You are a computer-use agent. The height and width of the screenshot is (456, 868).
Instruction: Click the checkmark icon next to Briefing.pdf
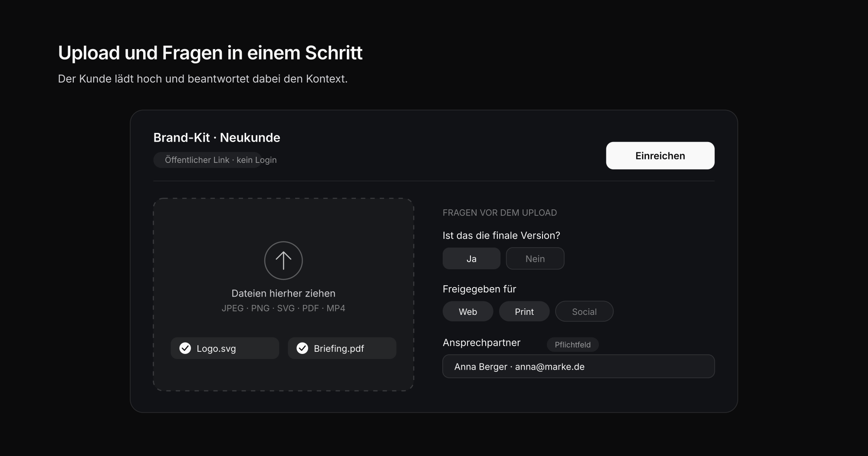point(302,348)
